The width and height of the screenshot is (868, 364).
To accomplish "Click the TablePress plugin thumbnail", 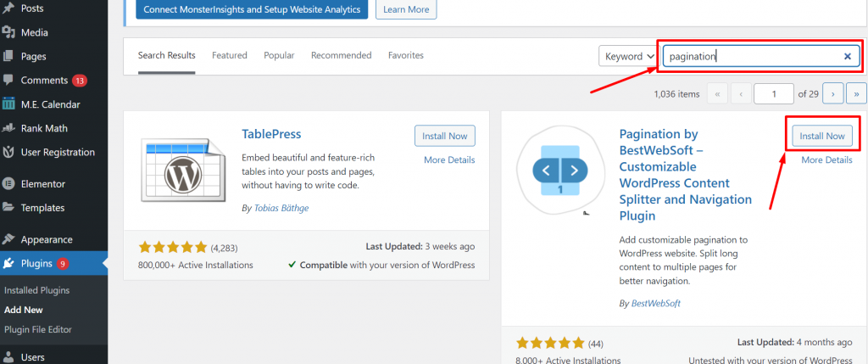I will 183,170.
